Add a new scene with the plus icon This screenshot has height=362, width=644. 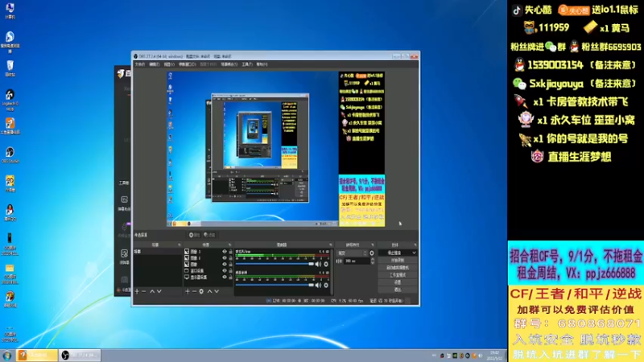click(x=137, y=291)
